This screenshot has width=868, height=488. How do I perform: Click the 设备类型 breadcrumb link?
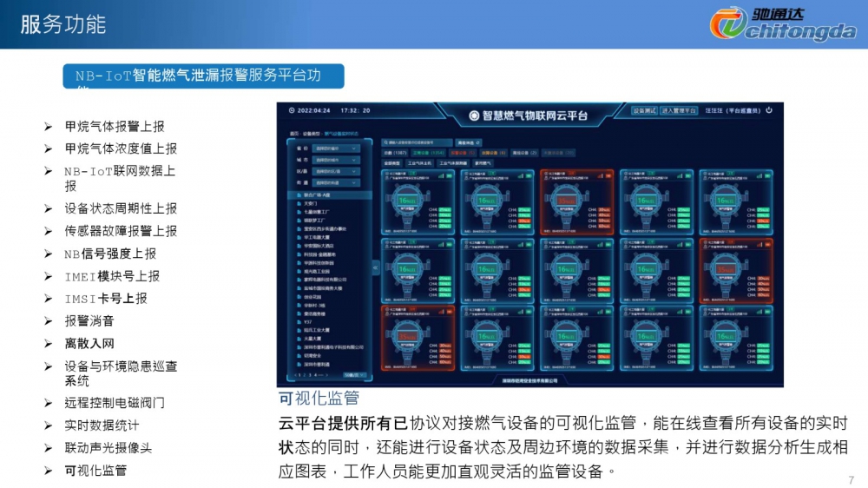(x=312, y=134)
